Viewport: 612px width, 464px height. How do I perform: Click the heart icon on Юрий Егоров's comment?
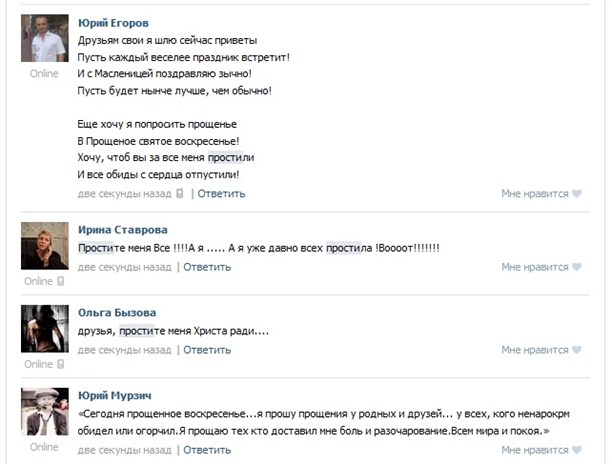576,194
